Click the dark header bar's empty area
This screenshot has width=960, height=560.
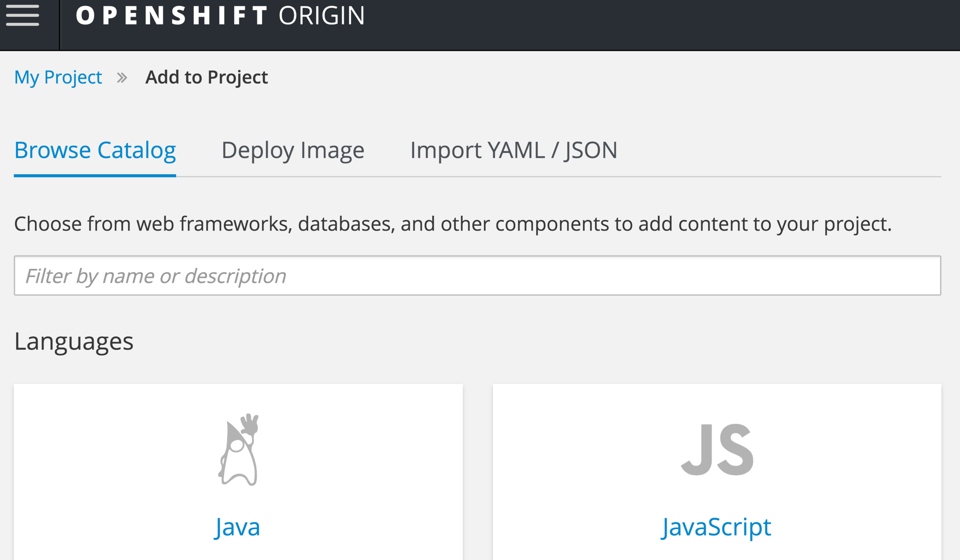664,25
